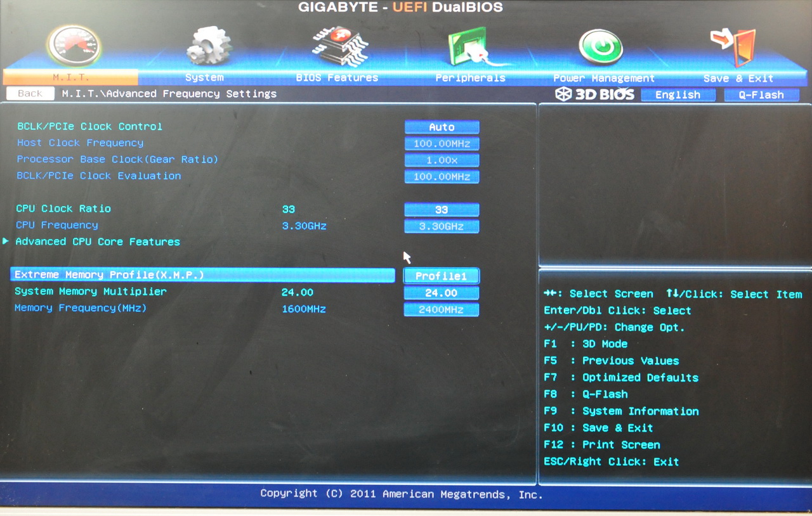Click the F12 : Print Screen help line
The height and width of the screenshot is (516, 812).
[602, 444]
